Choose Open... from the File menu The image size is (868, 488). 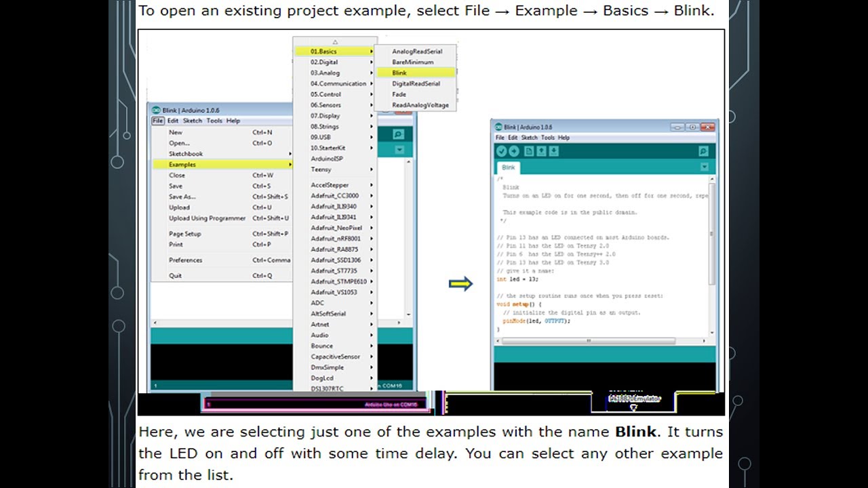222,143
